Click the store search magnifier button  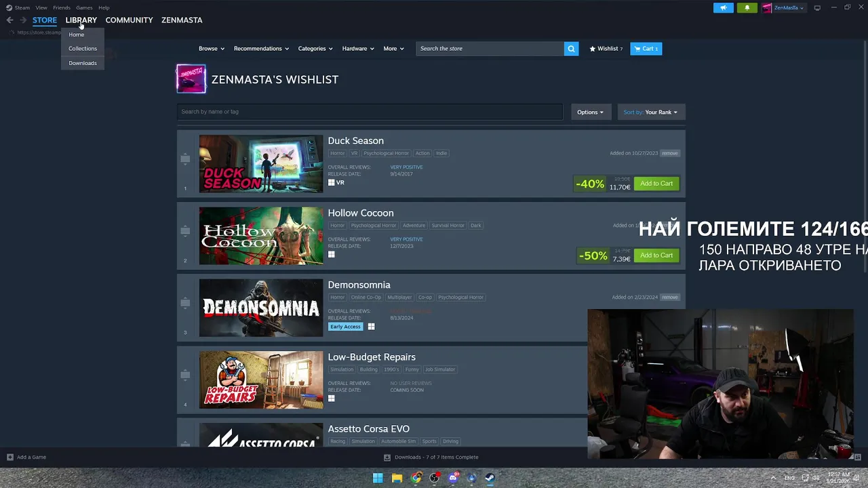(571, 49)
